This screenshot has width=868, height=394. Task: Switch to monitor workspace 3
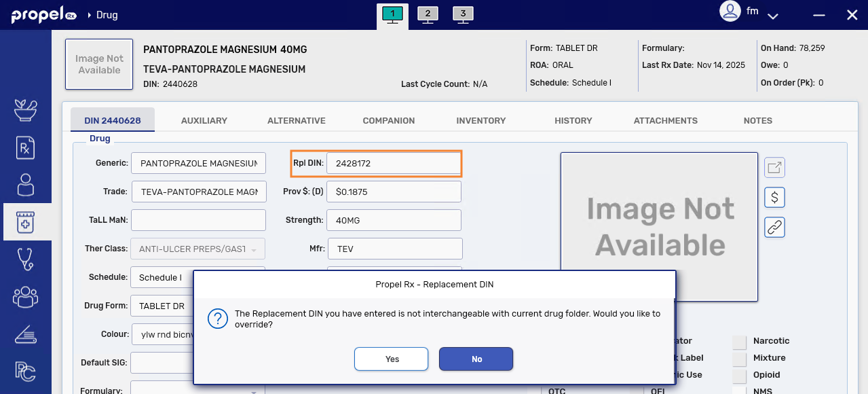click(x=462, y=14)
